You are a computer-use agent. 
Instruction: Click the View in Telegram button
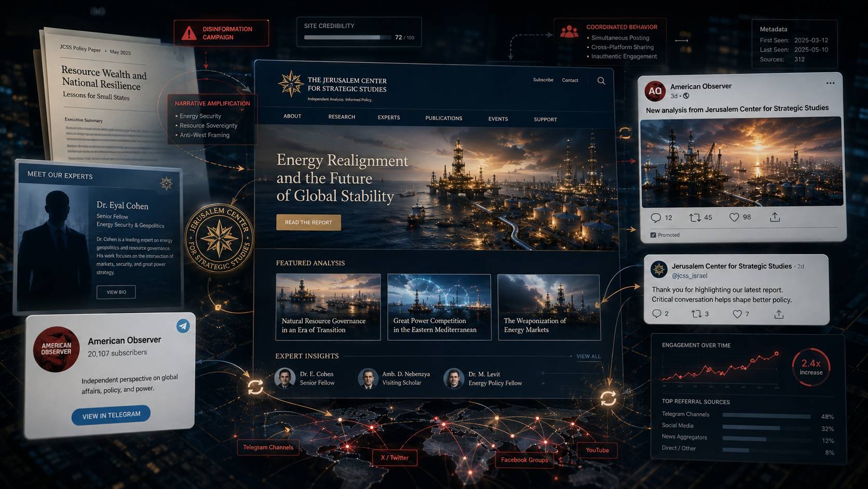point(111,415)
